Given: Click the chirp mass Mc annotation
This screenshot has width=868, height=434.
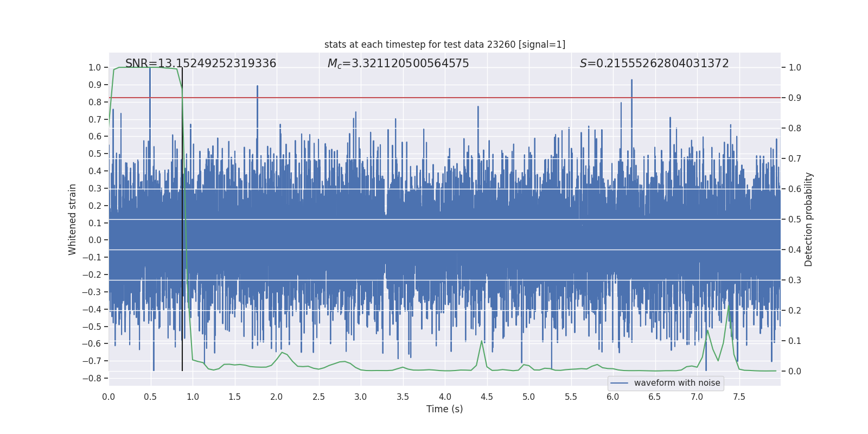Looking at the screenshot, I should point(398,63).
